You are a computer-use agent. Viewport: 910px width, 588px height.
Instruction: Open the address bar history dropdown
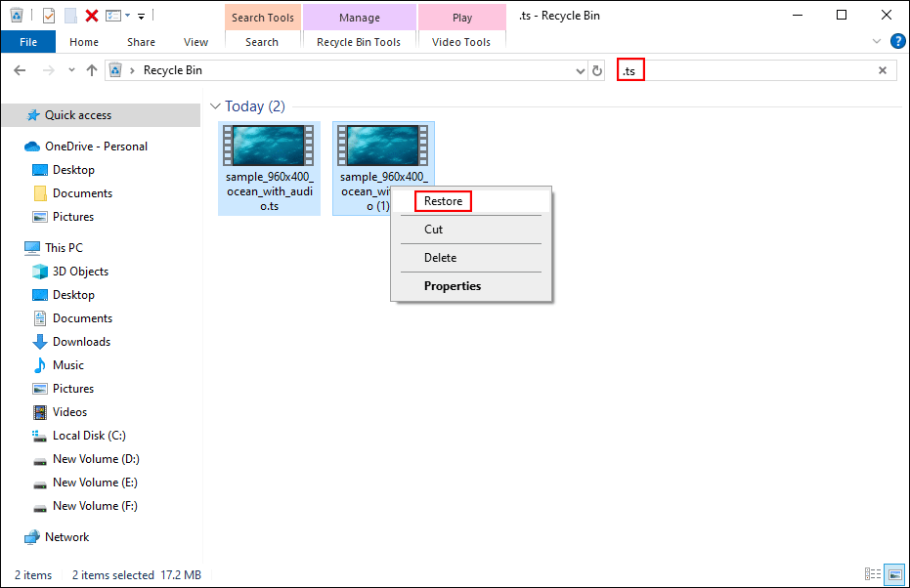point(581,69)
